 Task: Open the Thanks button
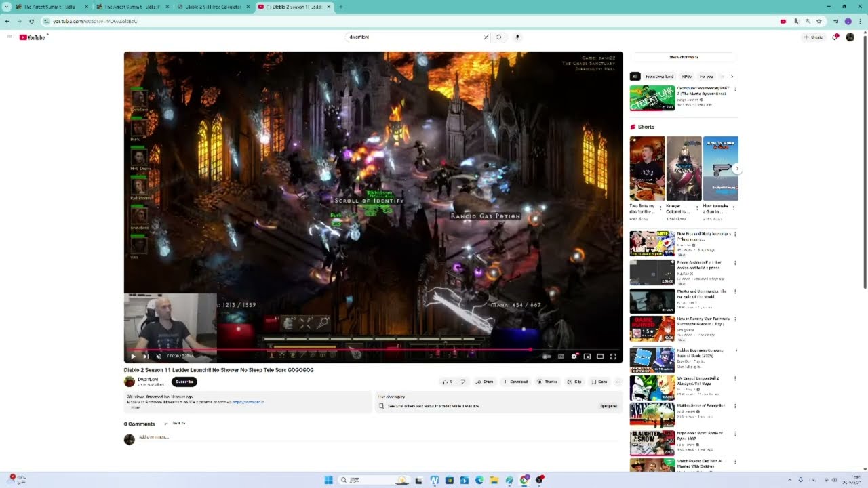point(547,382)
